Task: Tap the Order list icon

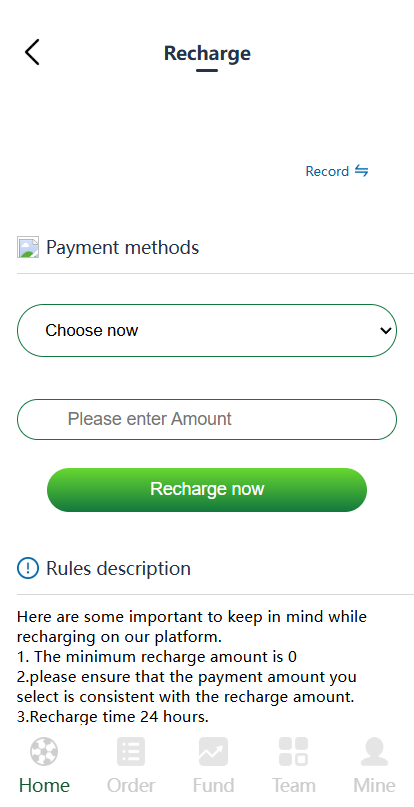Action: click(x=131, y=751)
